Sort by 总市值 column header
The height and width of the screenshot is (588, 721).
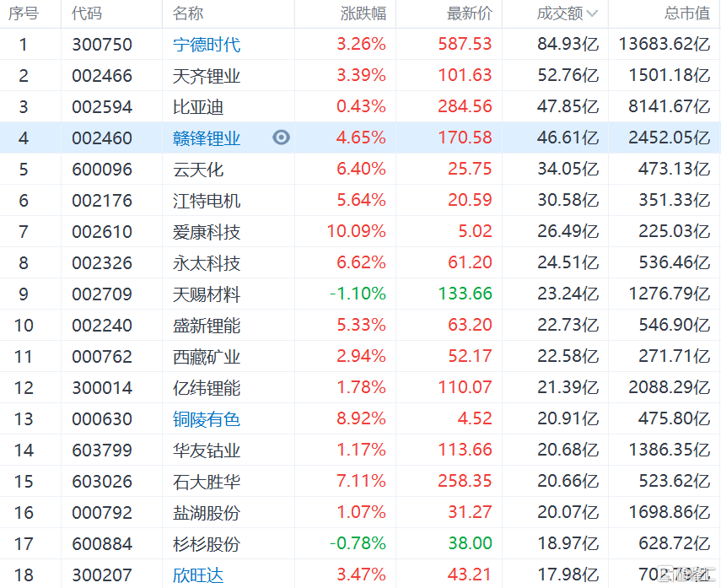687,13
